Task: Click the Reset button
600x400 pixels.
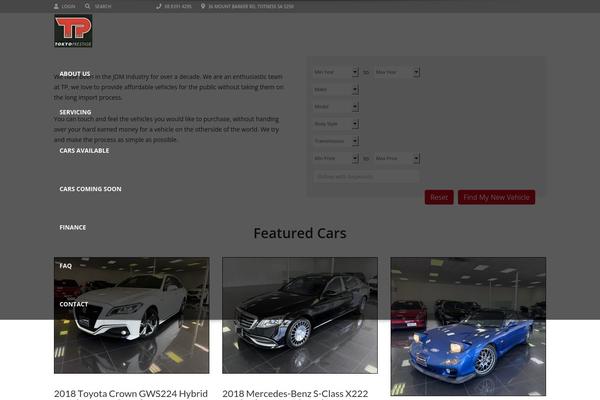Action: pos(439,197)
